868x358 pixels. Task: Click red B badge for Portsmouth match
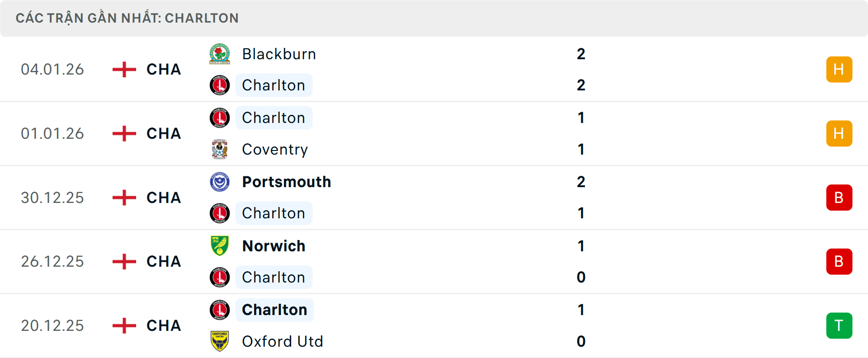point(839,198)
